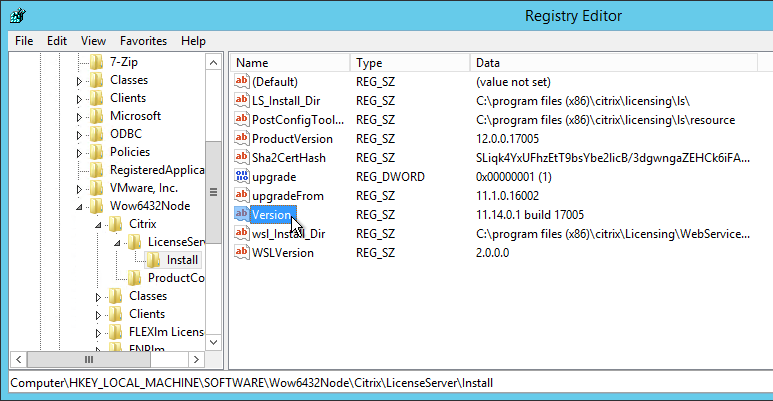
Task: Click the LS_Install_Dir string value icon
Action: click(x=242, y=101)
